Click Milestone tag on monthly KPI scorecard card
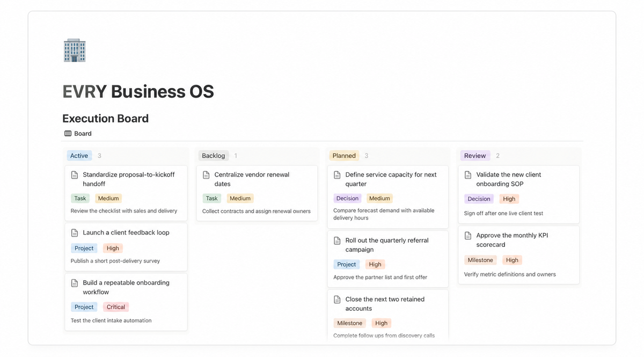644x357 pixels. (x=480, y=260)
